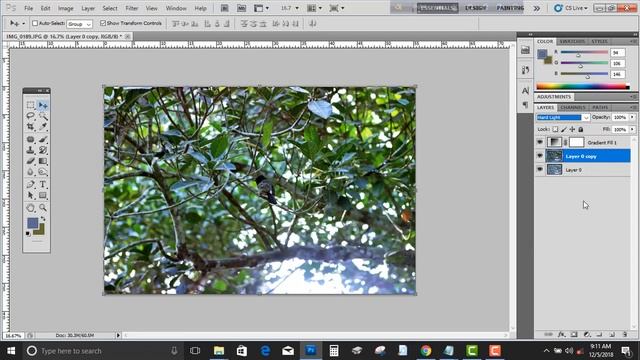The width and height of the screenshot is (640, 360).
Task: Select the Brush tool
Action: pos(42,139)
